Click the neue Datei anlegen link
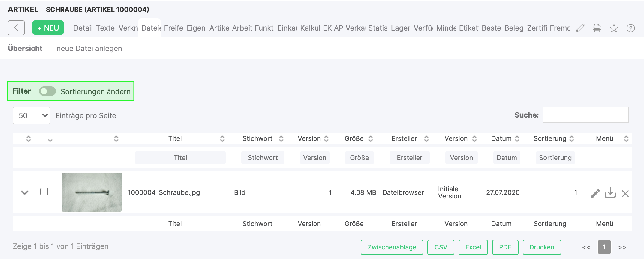The height and width of the screenshot is (259, 644). [89, 49]
